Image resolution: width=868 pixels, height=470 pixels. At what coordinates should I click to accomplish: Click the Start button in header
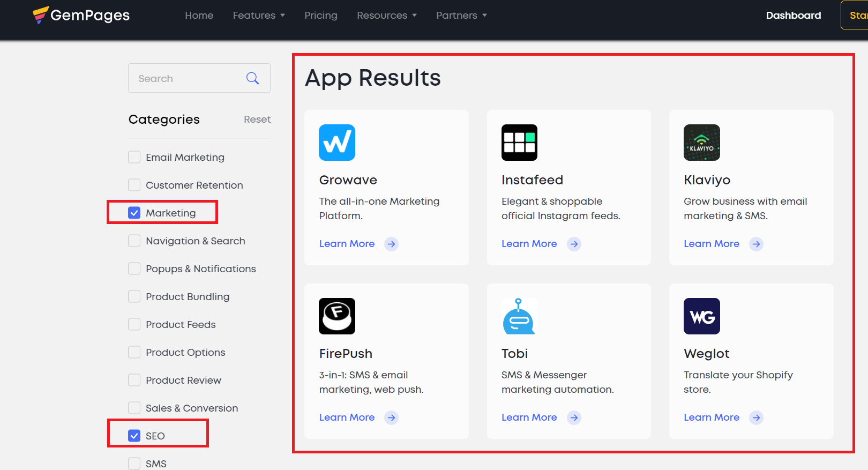pyautogui.click(x=855, y=15)
